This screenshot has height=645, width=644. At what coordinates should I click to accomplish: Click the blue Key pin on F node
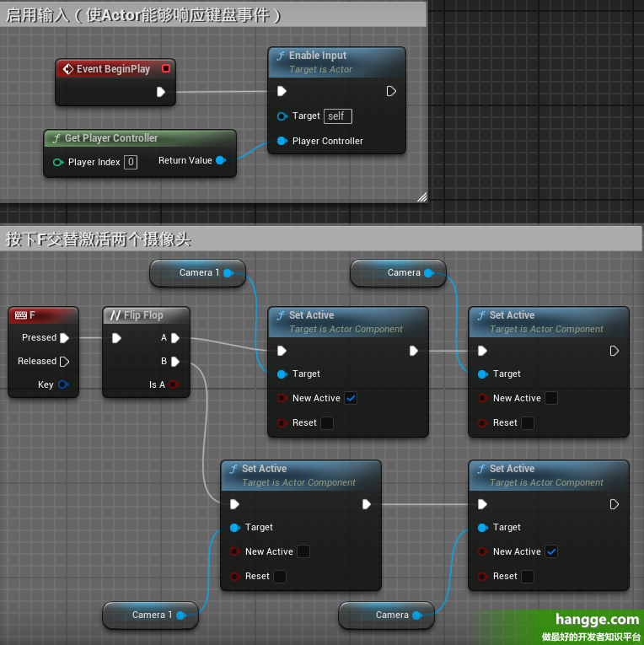coord(63,384)
